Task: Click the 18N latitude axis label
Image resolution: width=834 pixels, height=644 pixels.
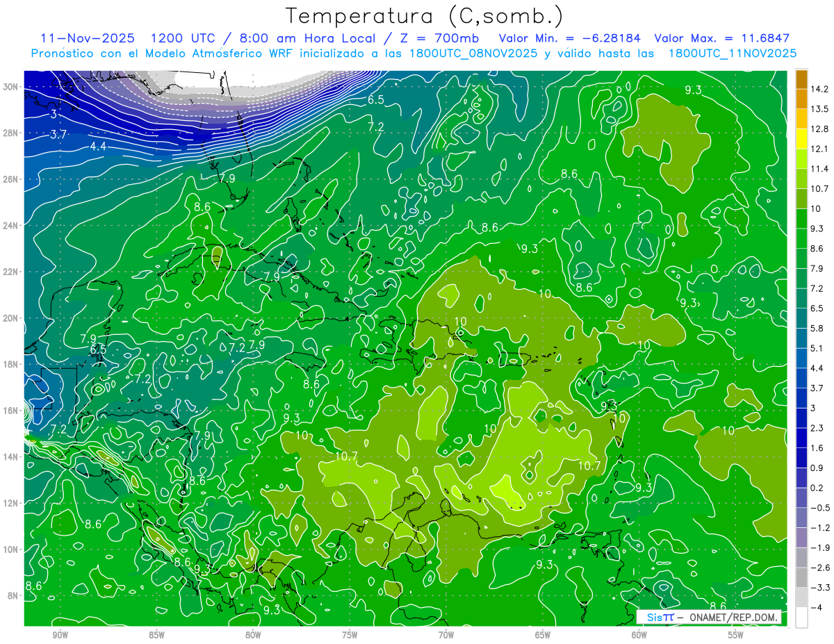Action: coord(11,364)
